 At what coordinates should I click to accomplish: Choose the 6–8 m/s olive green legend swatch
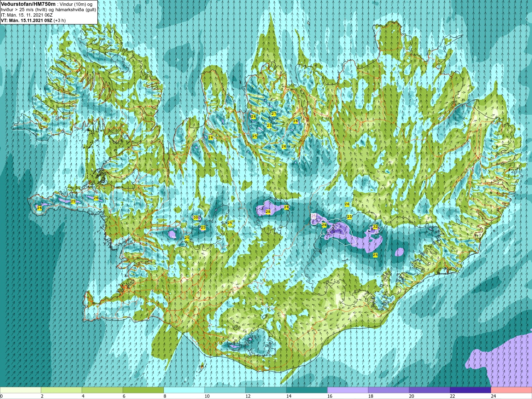pyautogui.click(x=143, y=390)
